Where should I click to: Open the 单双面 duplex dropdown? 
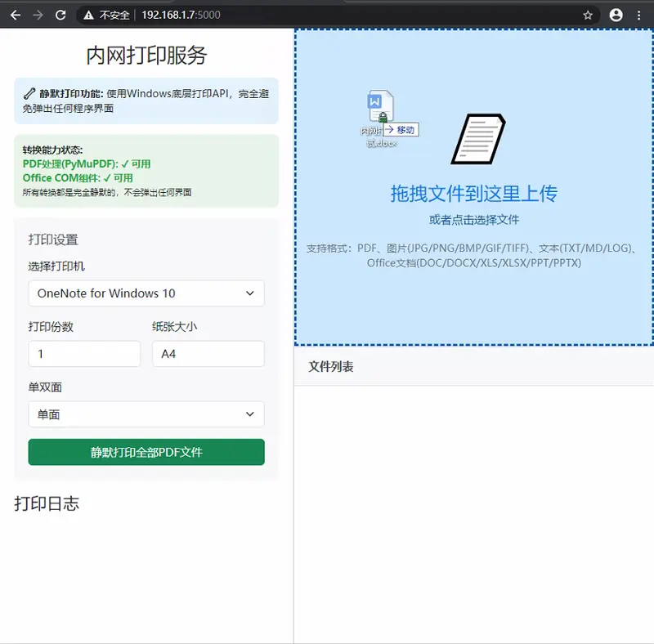(x=146, y=414)
